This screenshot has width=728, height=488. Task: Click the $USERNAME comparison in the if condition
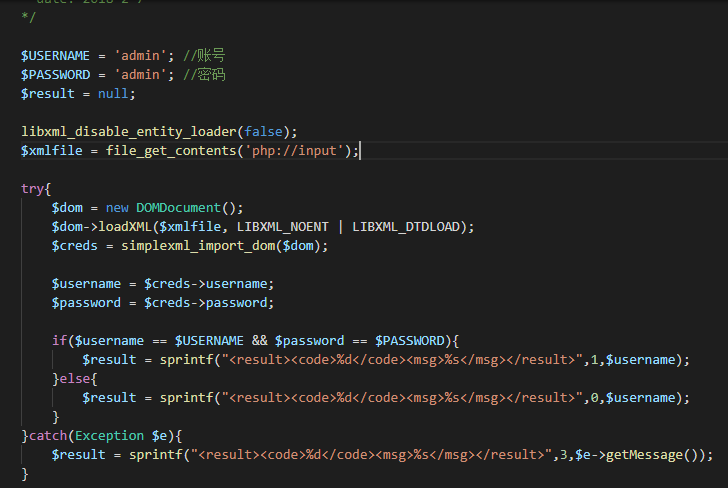tap(209, 341)
